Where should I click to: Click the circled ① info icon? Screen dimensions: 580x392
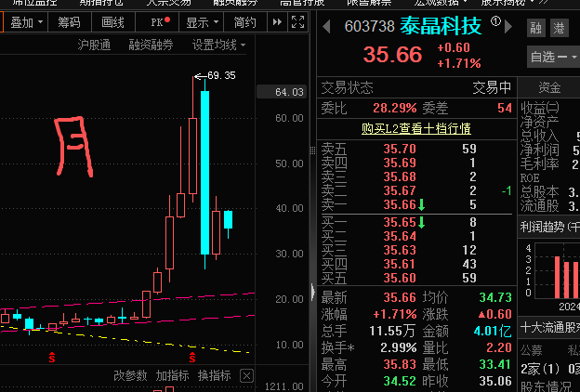495,21
